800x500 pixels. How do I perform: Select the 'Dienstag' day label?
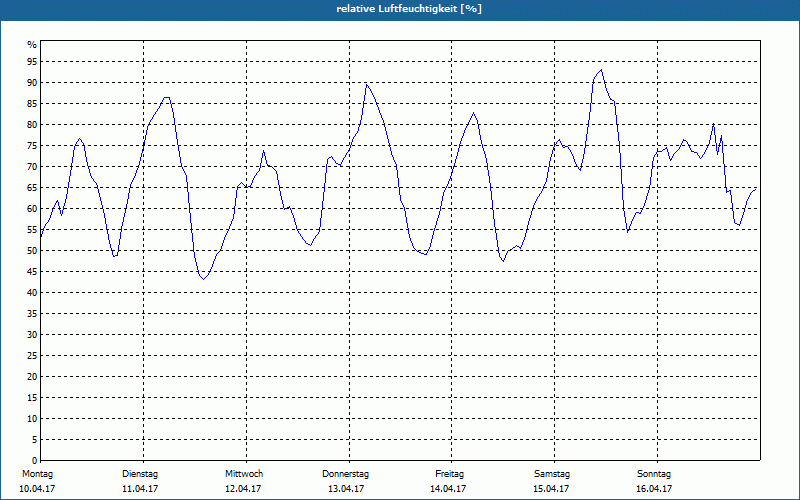click(140, 474)
